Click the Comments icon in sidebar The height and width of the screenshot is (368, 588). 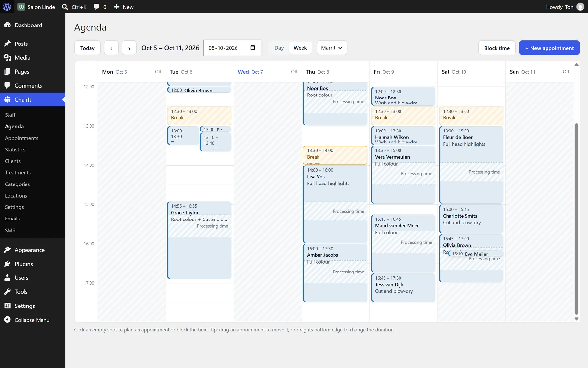[x=8, y=85]
